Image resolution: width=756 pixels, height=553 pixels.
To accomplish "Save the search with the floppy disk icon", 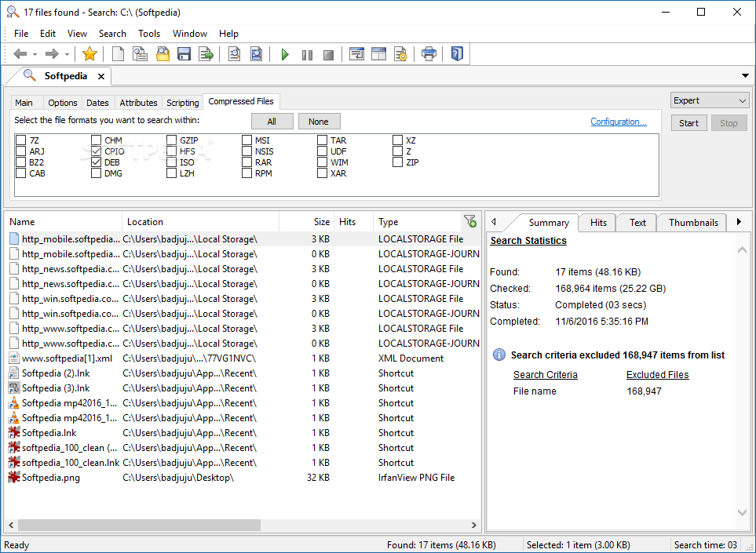I will coord(184,54).
